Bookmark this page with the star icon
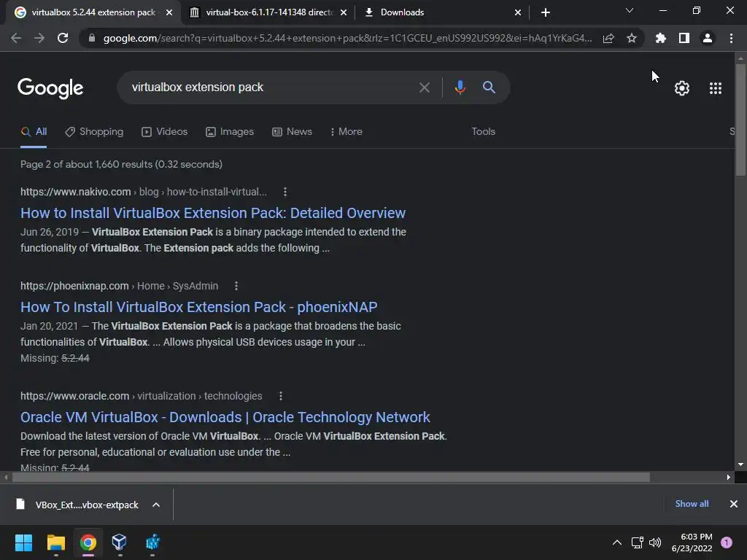 [632, 38]
